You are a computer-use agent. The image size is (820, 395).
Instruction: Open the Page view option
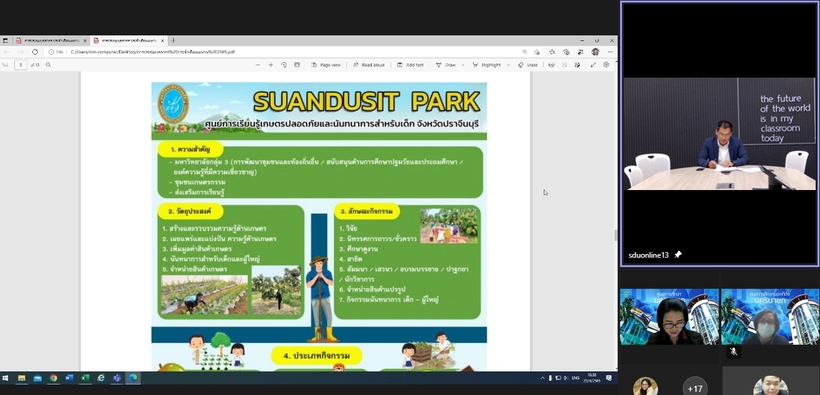[x=326, y=65]
